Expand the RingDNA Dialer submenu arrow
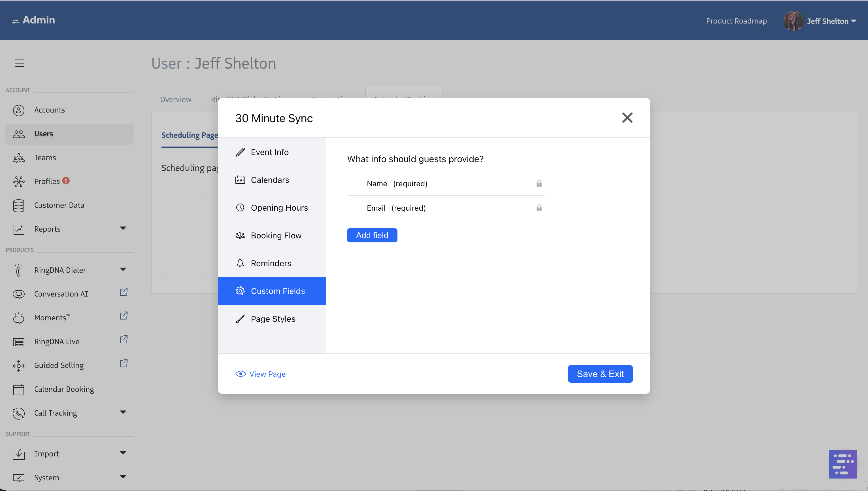This screenshot has height=491, width=868. 123,269
